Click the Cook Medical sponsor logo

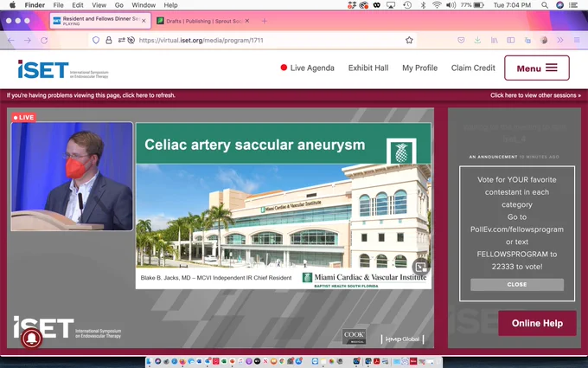click(x=354, y=337)
